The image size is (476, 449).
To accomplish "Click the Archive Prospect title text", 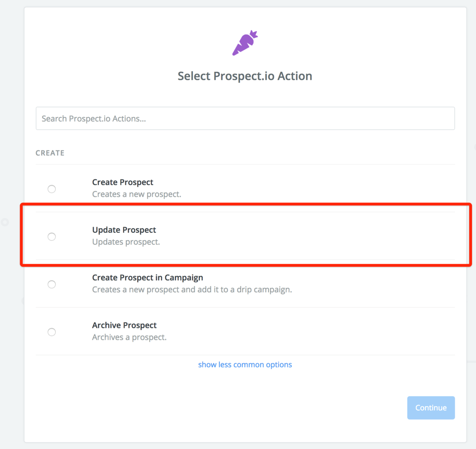I will [x=124, y=325].
